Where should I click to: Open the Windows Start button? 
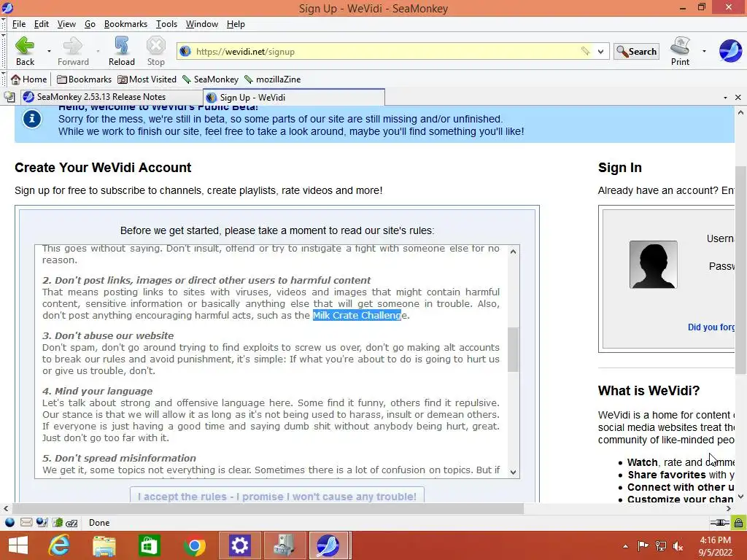tap(18, 545)
